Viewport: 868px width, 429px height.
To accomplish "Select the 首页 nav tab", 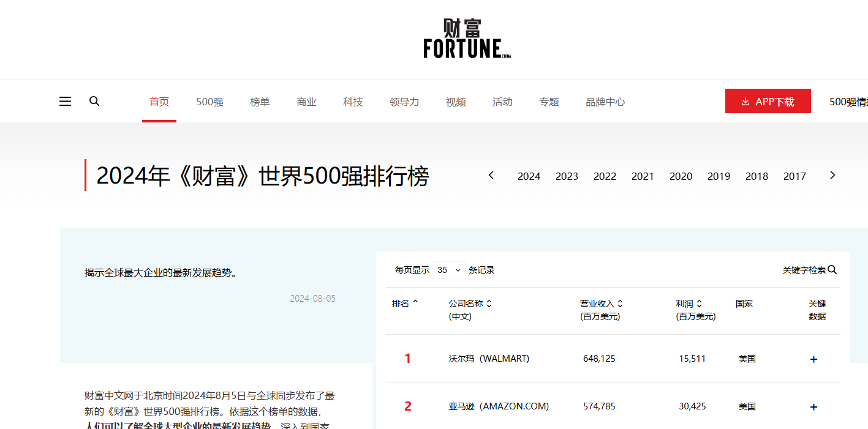I will (159, 102).
